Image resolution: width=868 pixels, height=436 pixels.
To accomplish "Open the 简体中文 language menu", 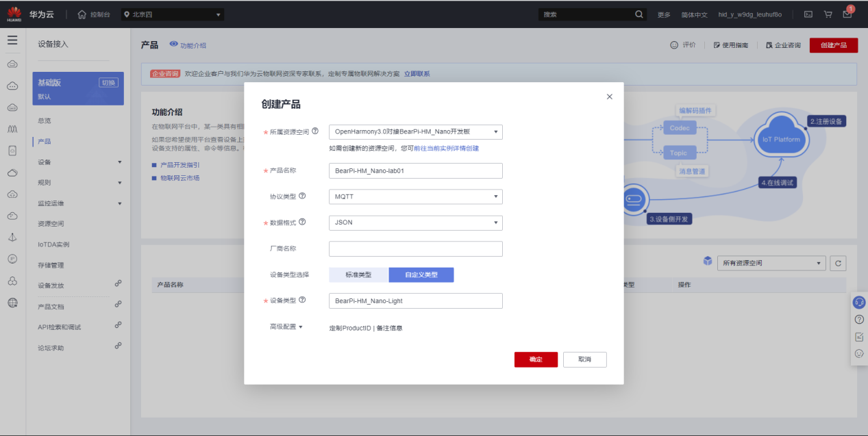I will click(x=694, y=14).
